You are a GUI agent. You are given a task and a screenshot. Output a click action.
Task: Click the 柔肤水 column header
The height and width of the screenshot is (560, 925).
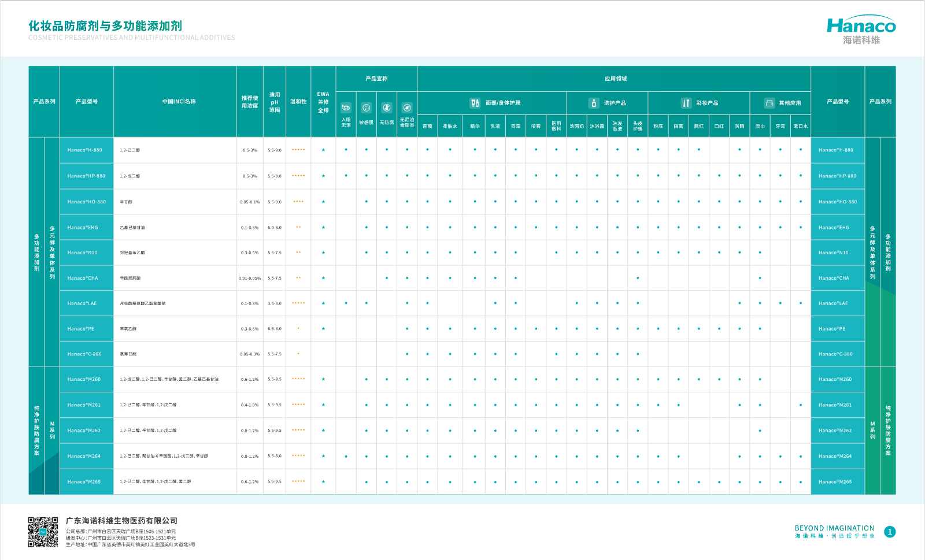(x=450, y=126)
